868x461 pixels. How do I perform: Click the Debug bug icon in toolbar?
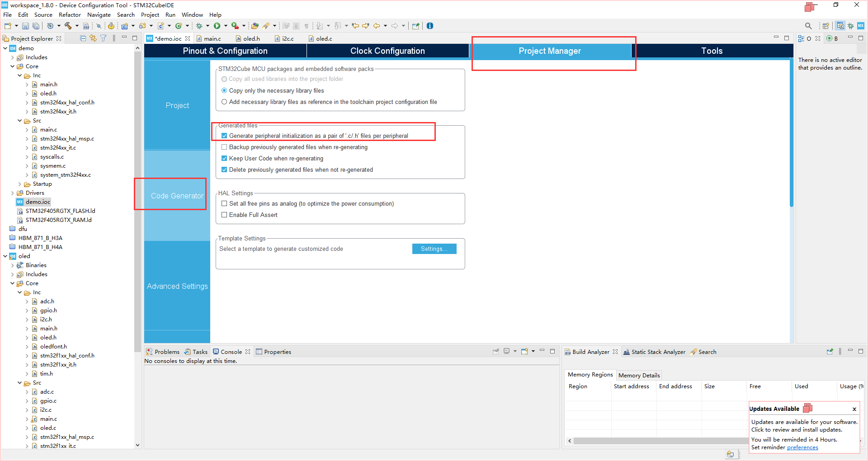point(199,26)
